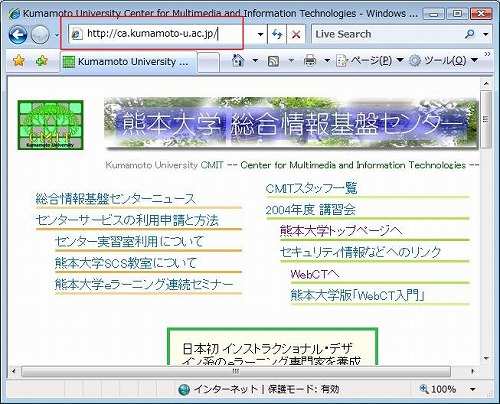500x404 pixels.
Task: Open CMITスタッフ一覧 link
Action: tap(311, 188)
